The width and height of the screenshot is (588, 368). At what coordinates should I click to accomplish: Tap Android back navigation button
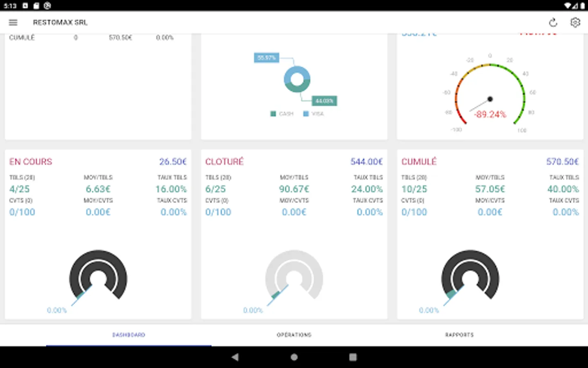[235, 357]
